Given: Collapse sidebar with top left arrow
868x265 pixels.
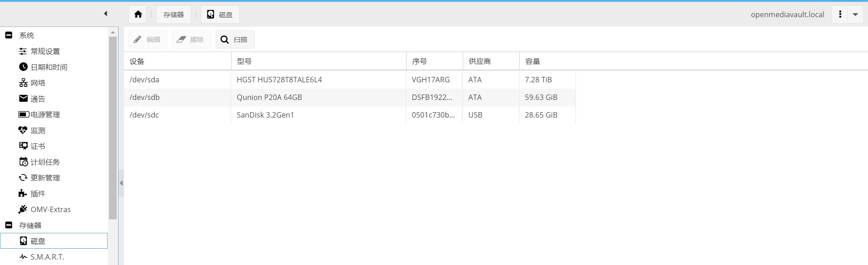Looking at the screenshot, I should tap(105, 14).
